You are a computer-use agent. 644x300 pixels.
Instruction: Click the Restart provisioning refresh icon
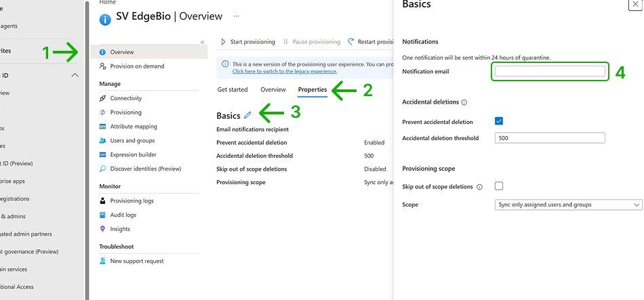(350, 42)
